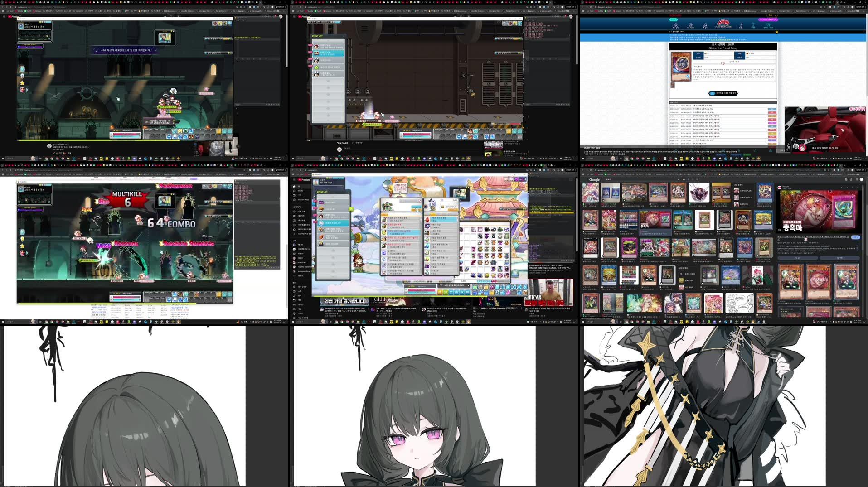Open Google quick settings gear icon
The width and height of the screenshot is (868, 487).
click(x=845, y=180)
